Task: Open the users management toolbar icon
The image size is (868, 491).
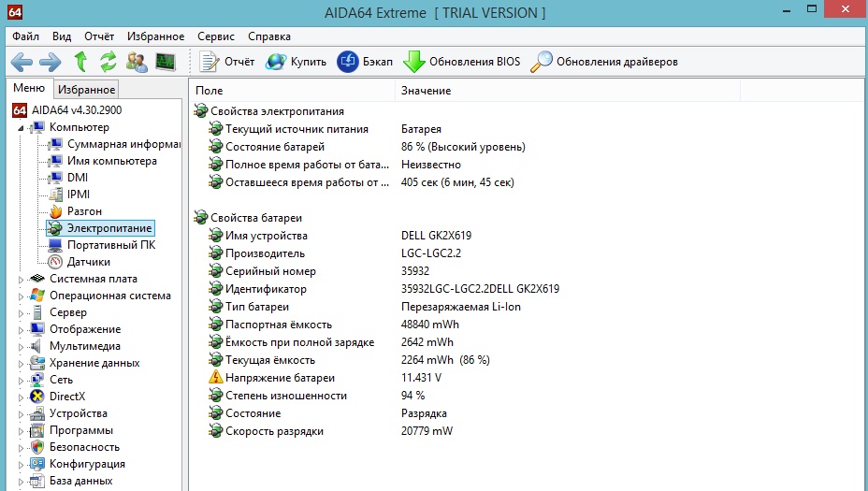Action: [x=137, y=62]
